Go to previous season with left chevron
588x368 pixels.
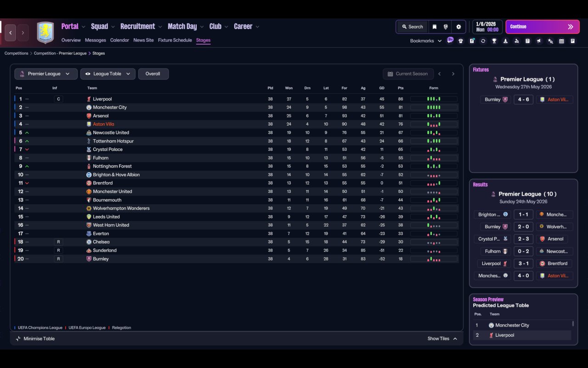[439, 74]
